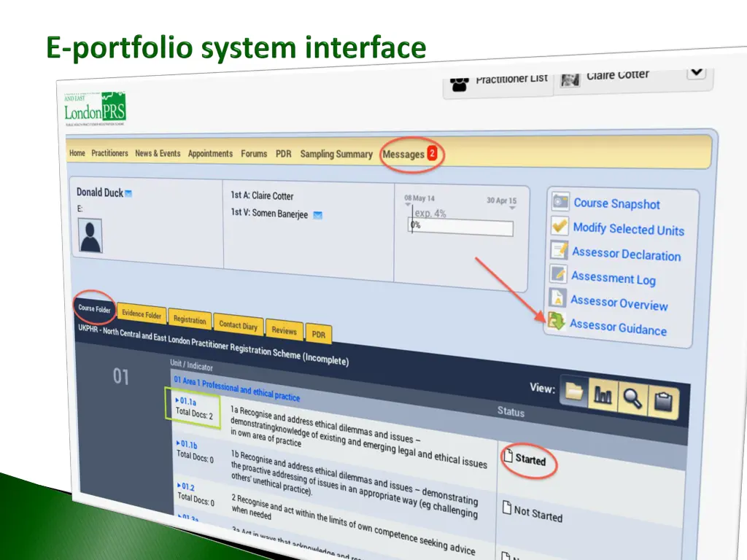Switch to the Registration tab
747x560 pixels.
(x=190, y=319)
